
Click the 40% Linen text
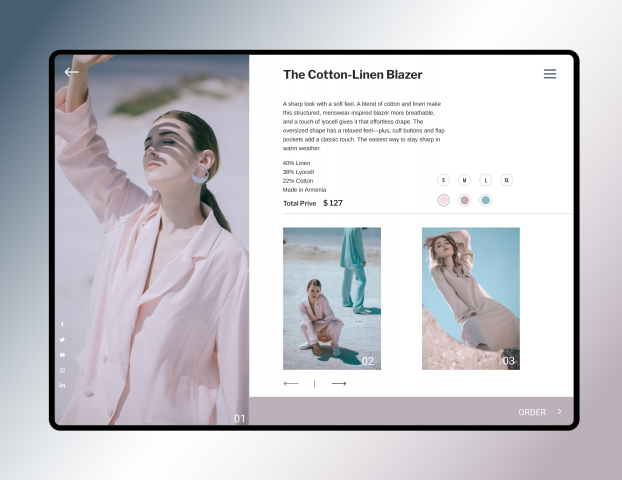point(296,163)
